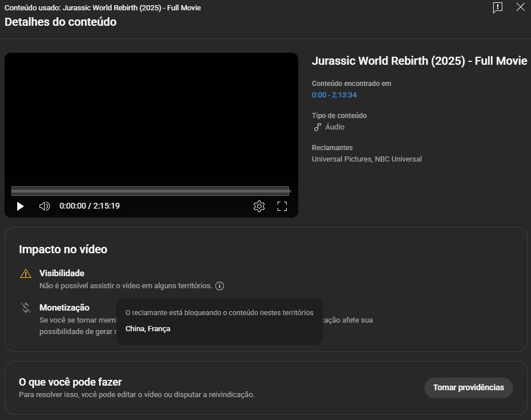
Task: Click the yellow warning Visibilidade icon
Action: click(26, 273)
